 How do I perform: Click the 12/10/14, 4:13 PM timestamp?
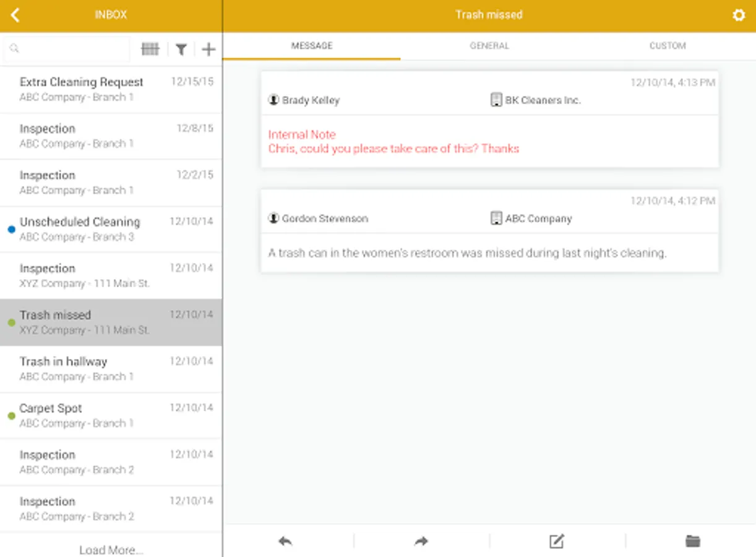coord(672,82)
